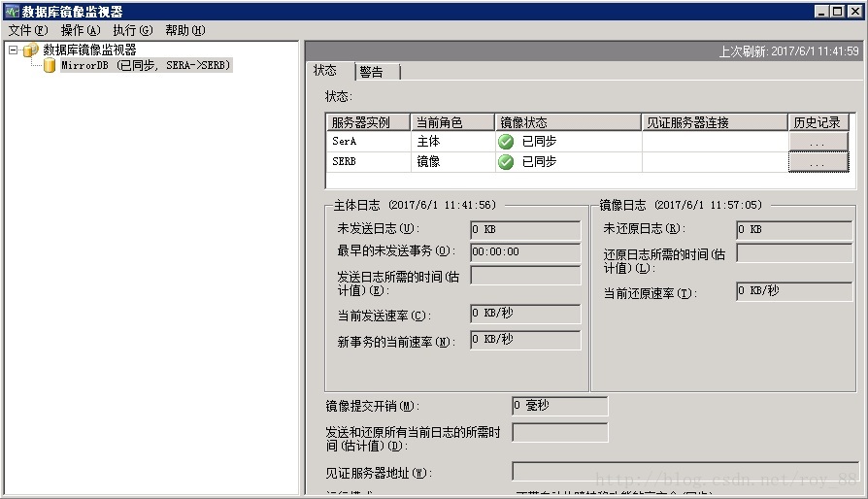Screen dimensions: 868x499
Task: Click the Database Mirroring Monitor title bar icon
Action: 12,11
